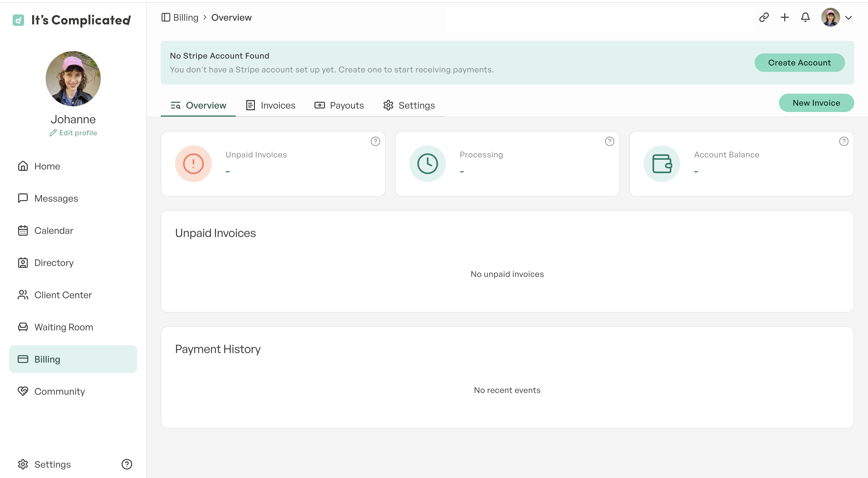Click the New Invoice button
868x478 pixels.
coord(816,103)
